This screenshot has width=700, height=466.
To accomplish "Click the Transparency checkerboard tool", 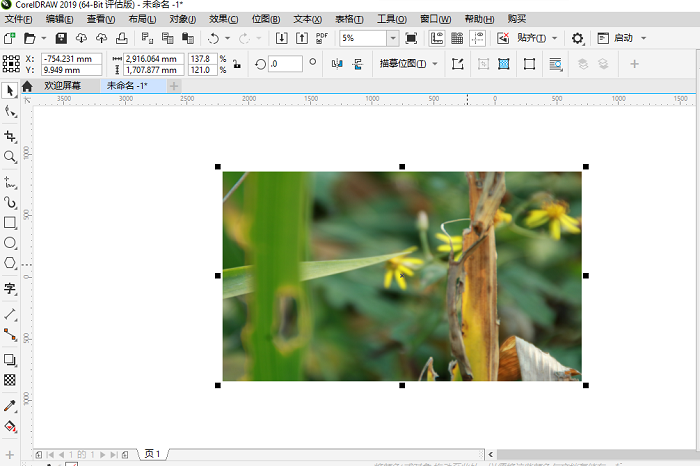I will 10,380.
